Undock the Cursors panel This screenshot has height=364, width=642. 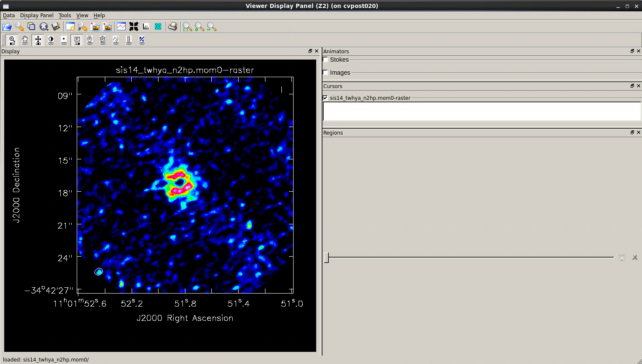[x=632, y=86]
